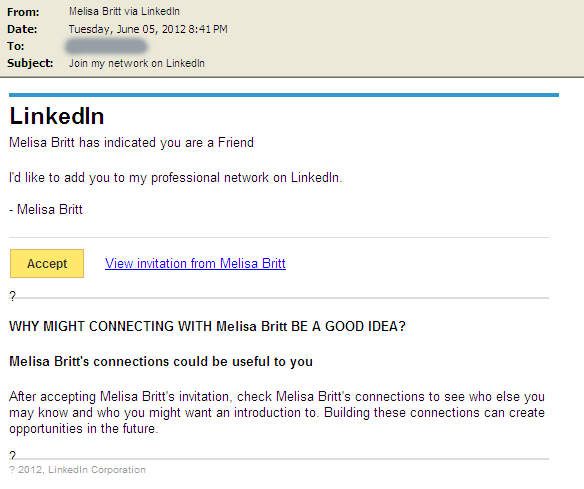
Task: Click the Subject: header label
Action: coord(30,63)
